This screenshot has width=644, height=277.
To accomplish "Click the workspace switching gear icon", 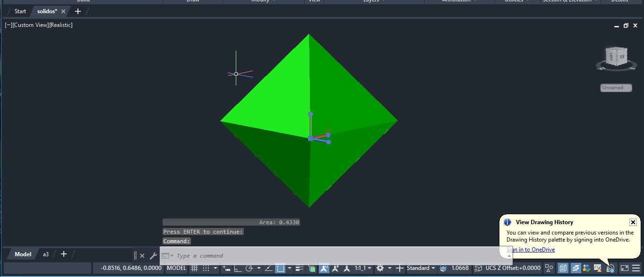I will (x=380, y=269).
